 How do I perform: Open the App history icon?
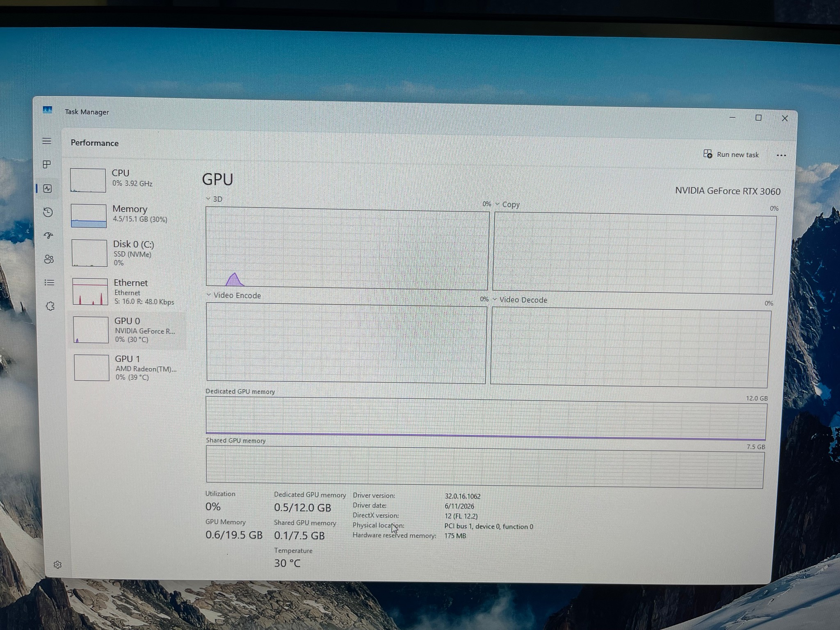click(x=48, y=212)
